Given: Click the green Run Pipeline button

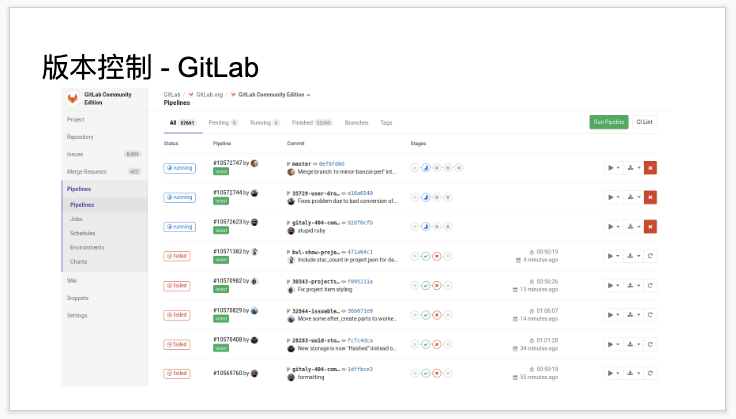Looking at the screenshot, I should [609, 122].
